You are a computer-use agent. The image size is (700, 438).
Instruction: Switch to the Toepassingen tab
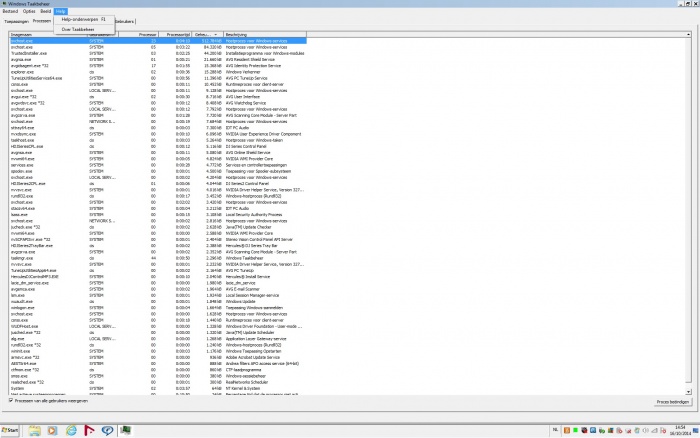coord(16,21)
